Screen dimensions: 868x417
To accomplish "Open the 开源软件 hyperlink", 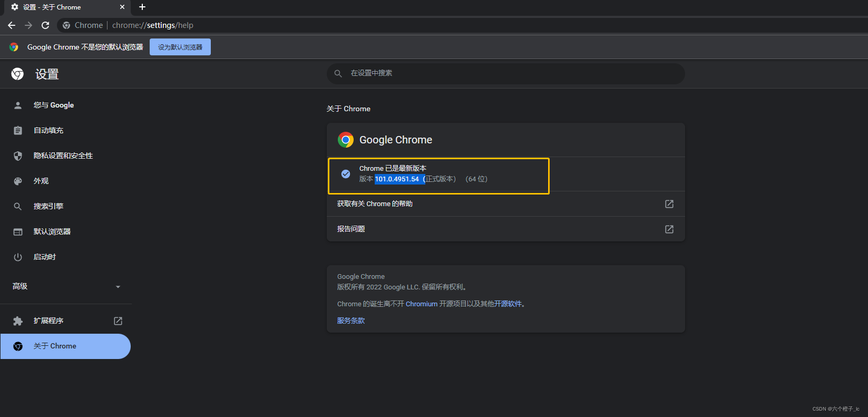I will 508,304.
